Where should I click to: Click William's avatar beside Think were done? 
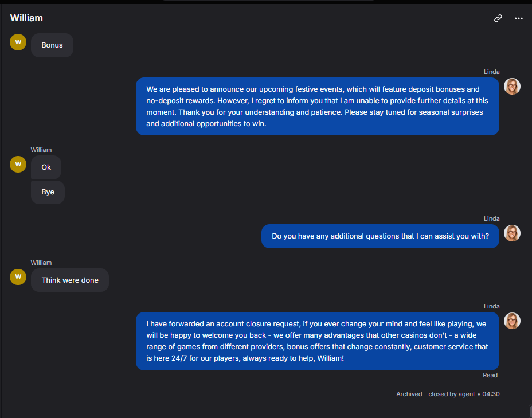(18, 277)
